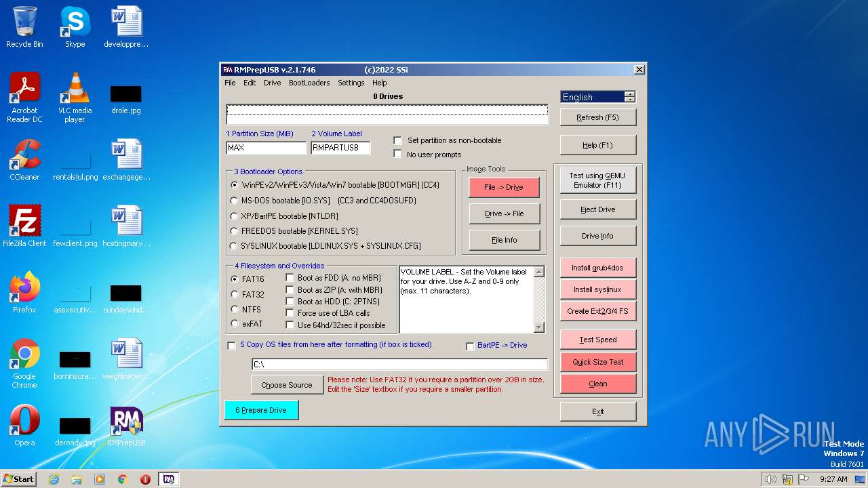This screenshot has width=868, height=488.
Task: Click the Volume Label RMPARTUSB field
Action: click(340, 148)
